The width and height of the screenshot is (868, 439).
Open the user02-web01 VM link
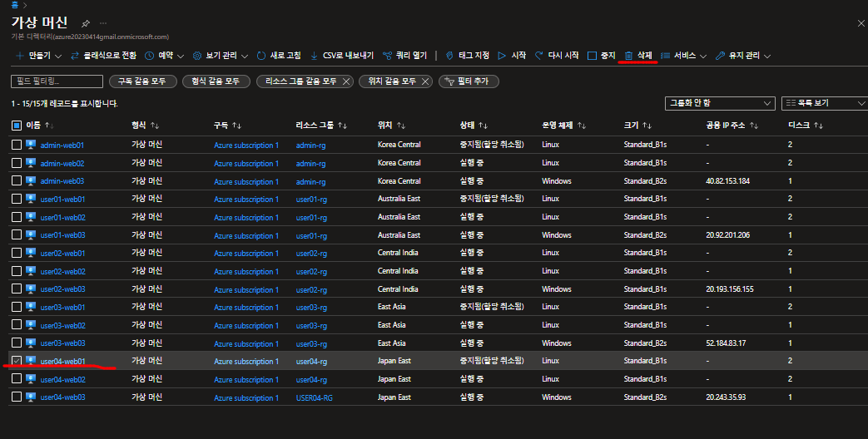[62, 254]
